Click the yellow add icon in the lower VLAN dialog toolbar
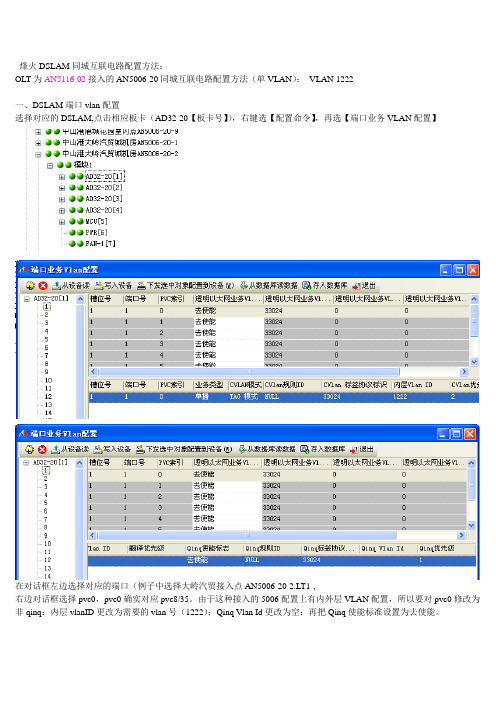The height and width of the screenshot is (702, 496). point(29,449)
